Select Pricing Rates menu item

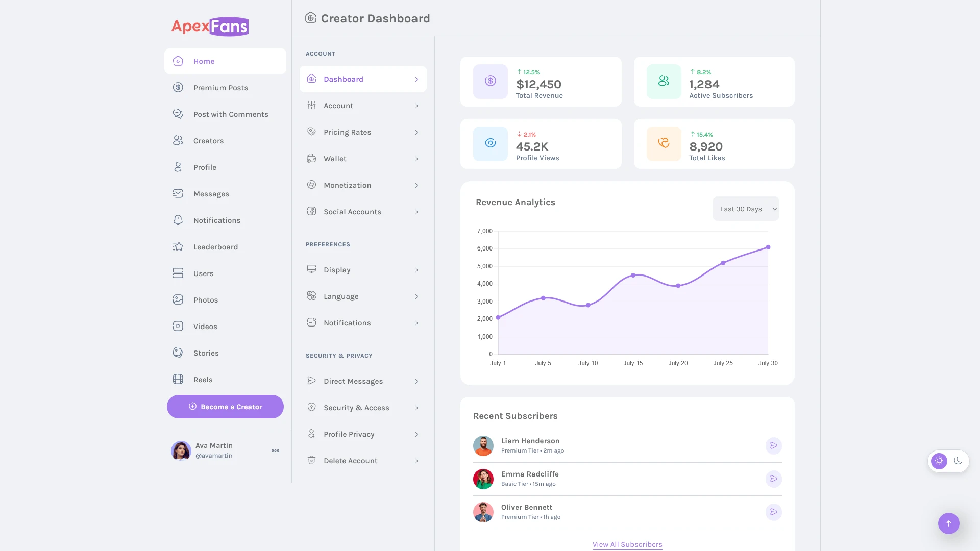click(363, 132)
